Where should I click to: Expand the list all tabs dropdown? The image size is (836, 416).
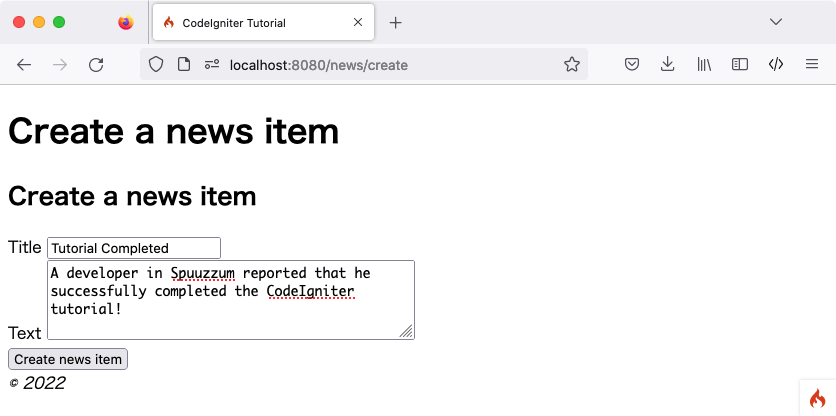click(x=776, y=23)
